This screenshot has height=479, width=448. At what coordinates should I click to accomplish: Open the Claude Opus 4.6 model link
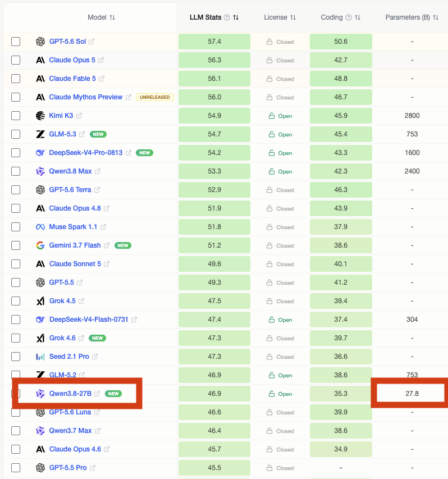click(x=75, y=449)
